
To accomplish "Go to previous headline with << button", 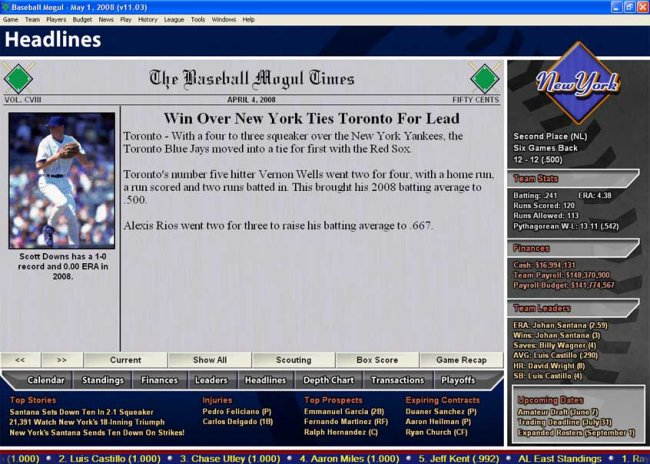I will point(20,360).
